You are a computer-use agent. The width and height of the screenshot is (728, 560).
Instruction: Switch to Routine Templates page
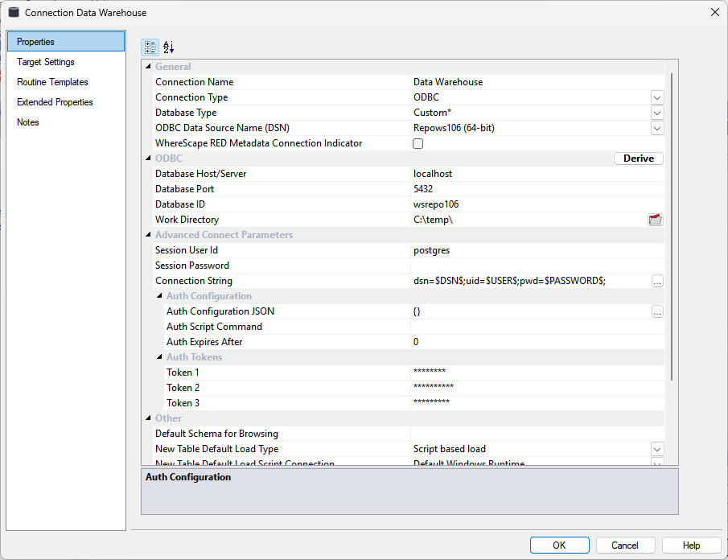coord(52,82)
